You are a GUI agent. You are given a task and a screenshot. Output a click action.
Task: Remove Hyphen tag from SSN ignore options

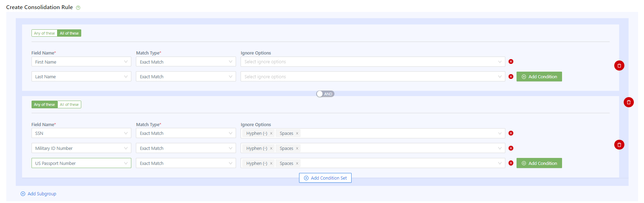[271, 133]
